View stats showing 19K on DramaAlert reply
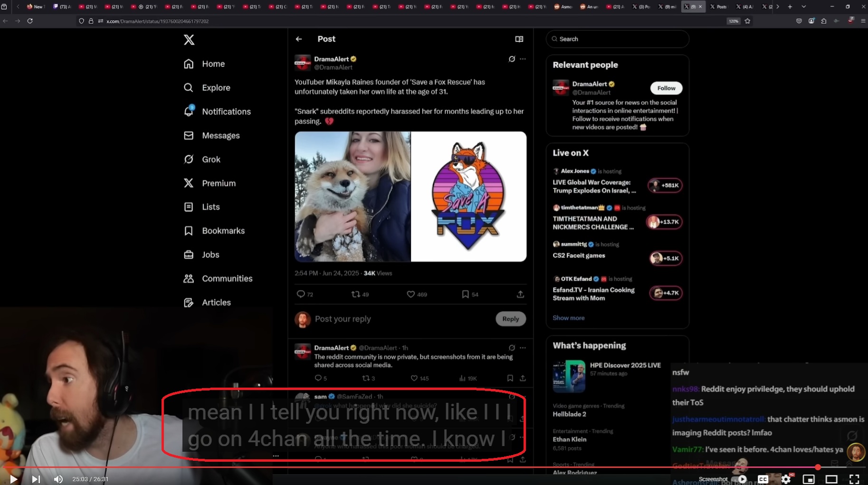The width and height of the screenshot is (868, 485). (468, 378)
